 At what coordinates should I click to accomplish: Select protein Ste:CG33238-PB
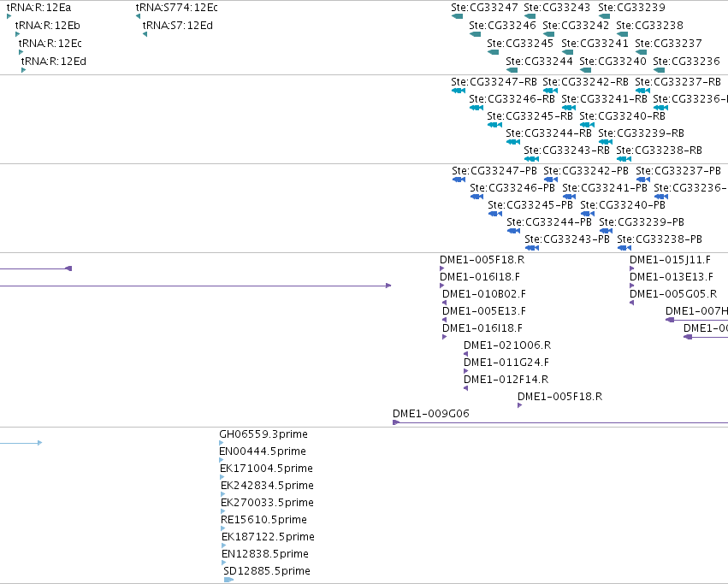[660, 239]
